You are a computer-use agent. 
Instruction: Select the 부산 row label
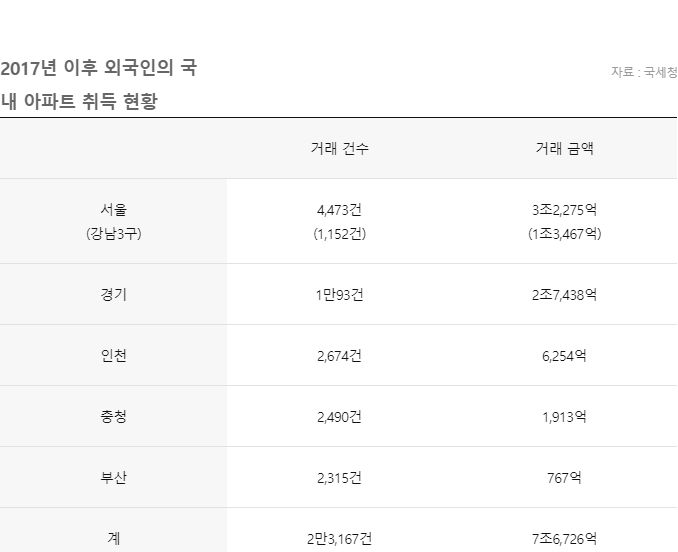[x=114, y=478]
